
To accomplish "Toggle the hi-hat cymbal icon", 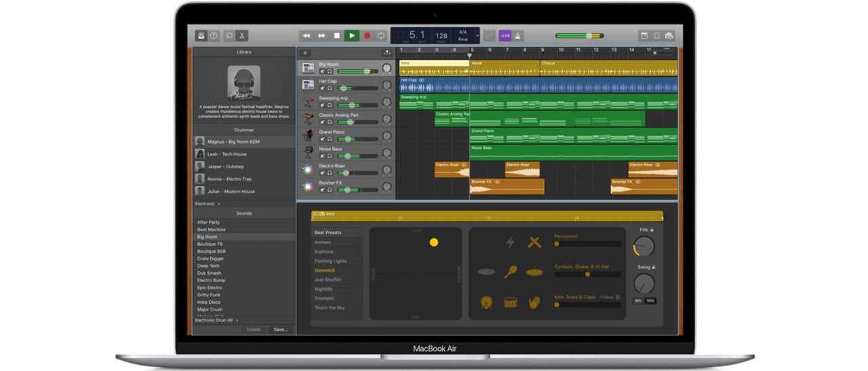I will pos(535,271).
